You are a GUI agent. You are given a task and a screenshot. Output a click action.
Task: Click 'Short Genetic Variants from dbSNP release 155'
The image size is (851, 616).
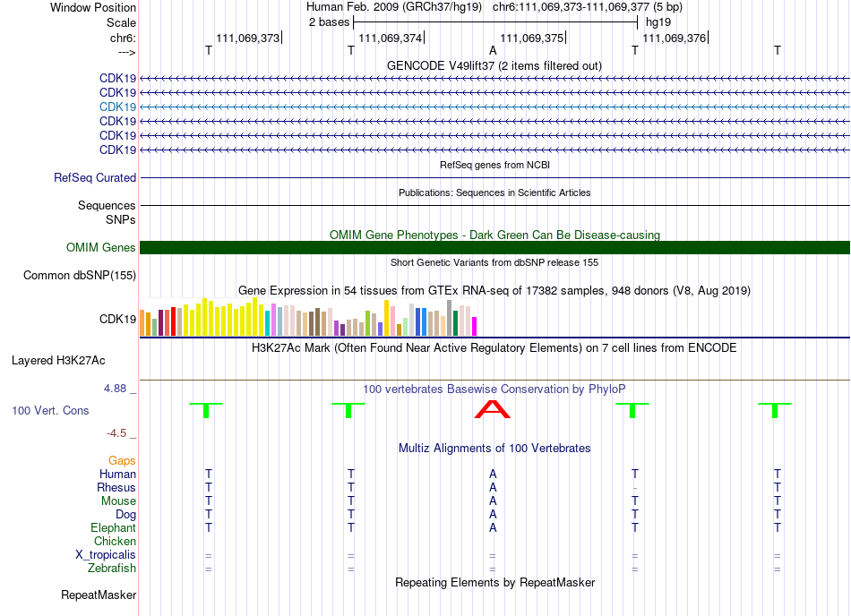point(494,262)
